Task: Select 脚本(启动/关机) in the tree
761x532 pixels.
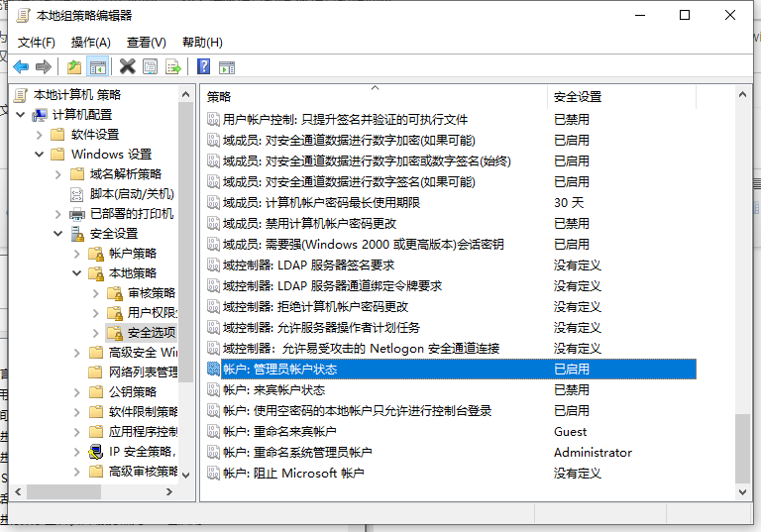Action: point(131,194)
